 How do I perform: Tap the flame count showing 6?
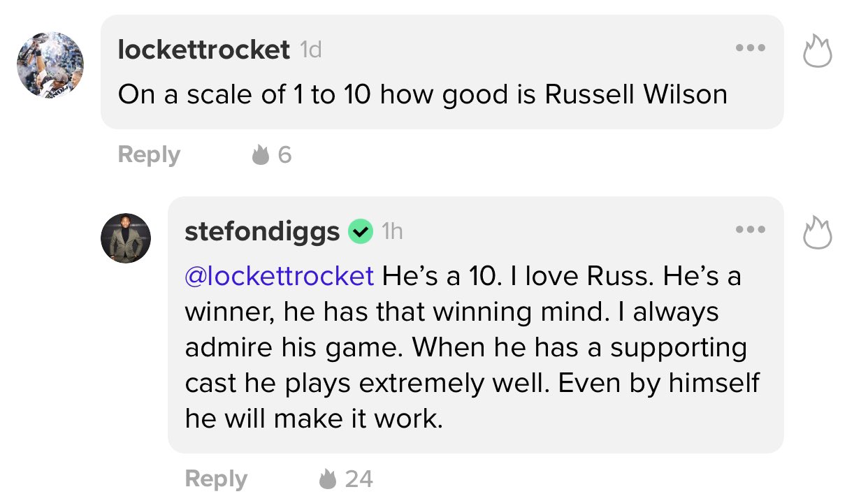coord(284,154)
